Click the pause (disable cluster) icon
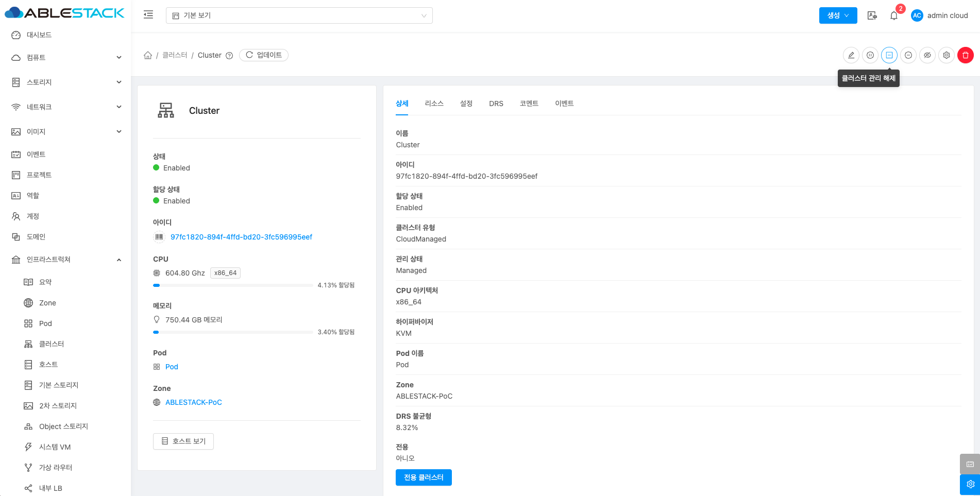The width and height of the screenshot is (980, 496). (870, 55)
